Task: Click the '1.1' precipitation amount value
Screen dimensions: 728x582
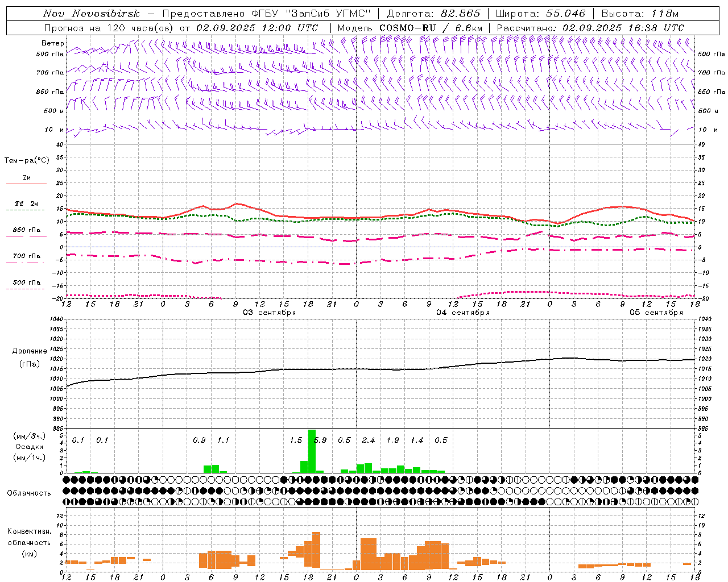Action: (x=223, y=440)
